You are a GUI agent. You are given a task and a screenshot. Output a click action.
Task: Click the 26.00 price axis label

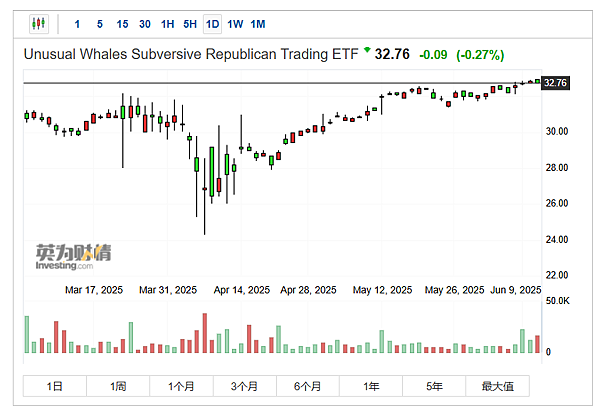click(x=557, y=203)
